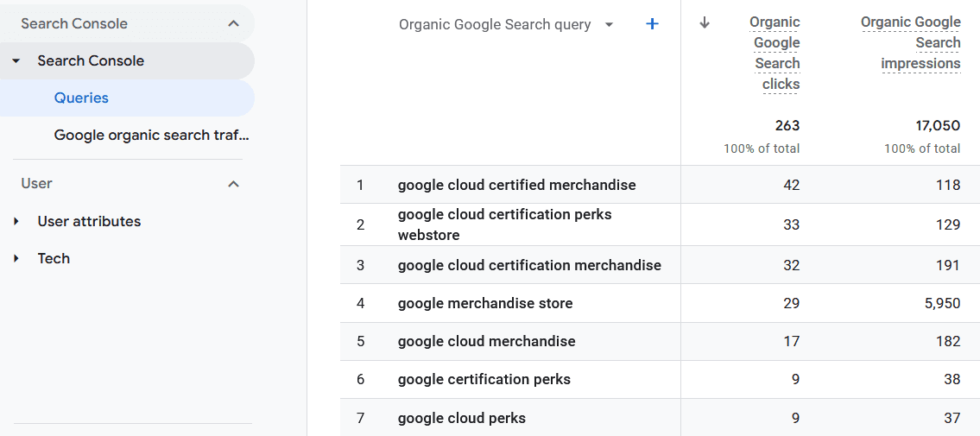Expand the User attributes tree item

16,222
